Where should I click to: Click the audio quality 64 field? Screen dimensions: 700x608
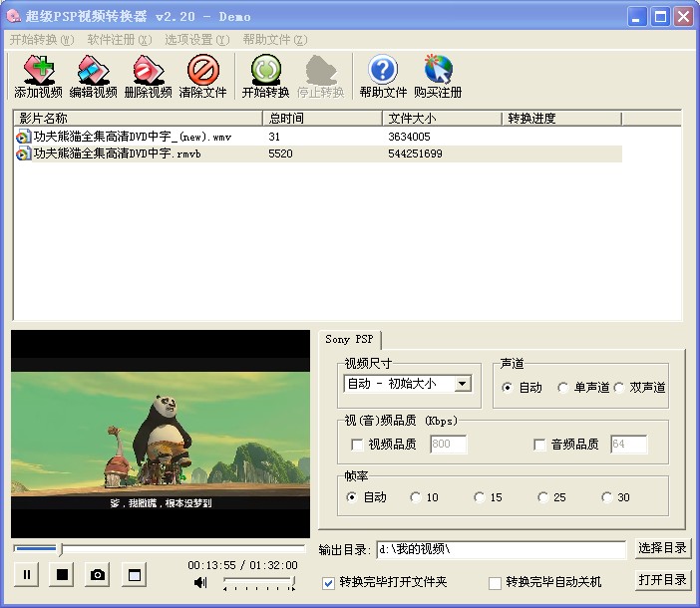point(628,444)
